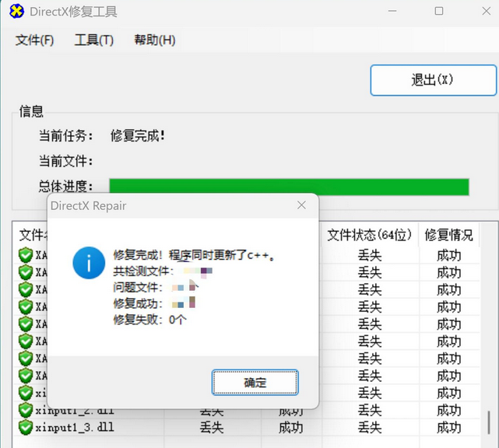Click the green shield beside xinput1_2.dll
Screen dimensions: 499x448
(x=26, y=410)
